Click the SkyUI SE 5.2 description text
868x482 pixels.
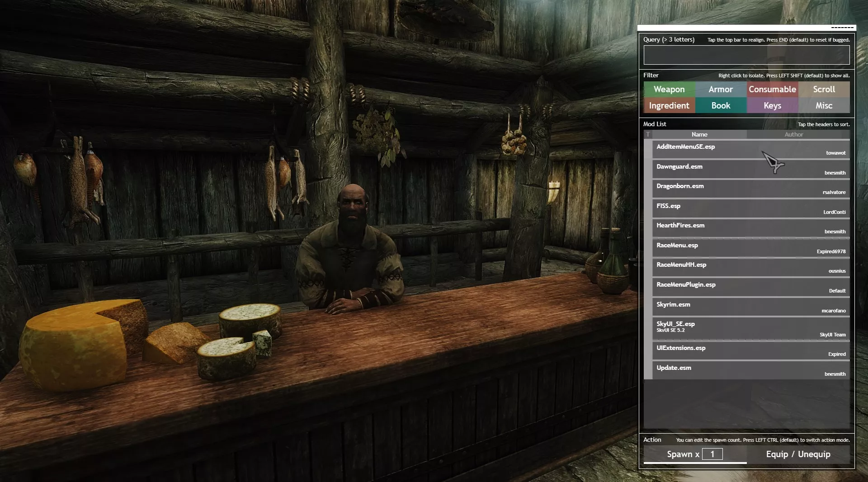pos(670,330)
